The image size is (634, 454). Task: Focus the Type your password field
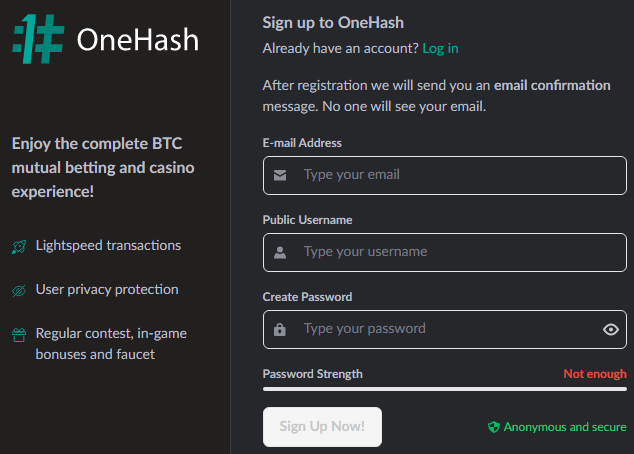[445, 329]
